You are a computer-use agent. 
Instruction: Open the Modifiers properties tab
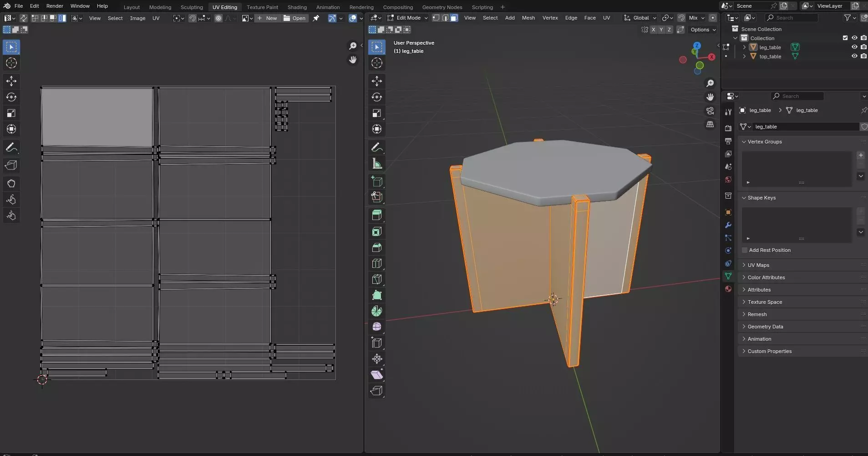click(x=728, y=225)
